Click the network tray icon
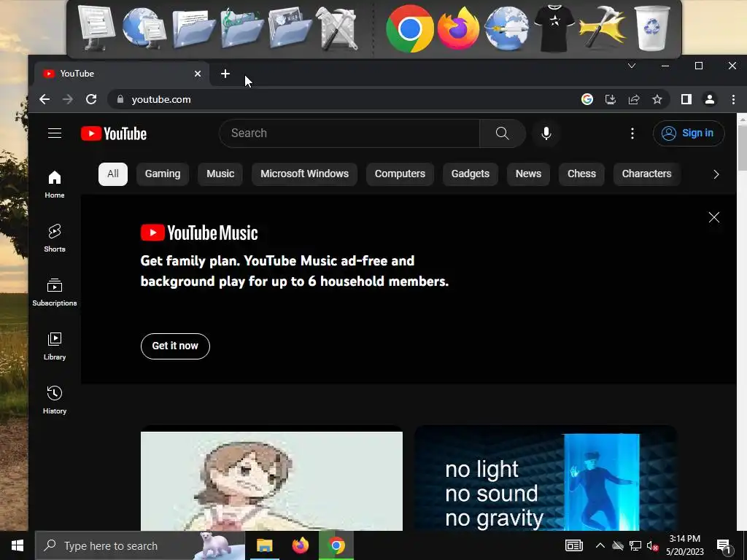Screen dimensions: 747x560 [635, 545]
